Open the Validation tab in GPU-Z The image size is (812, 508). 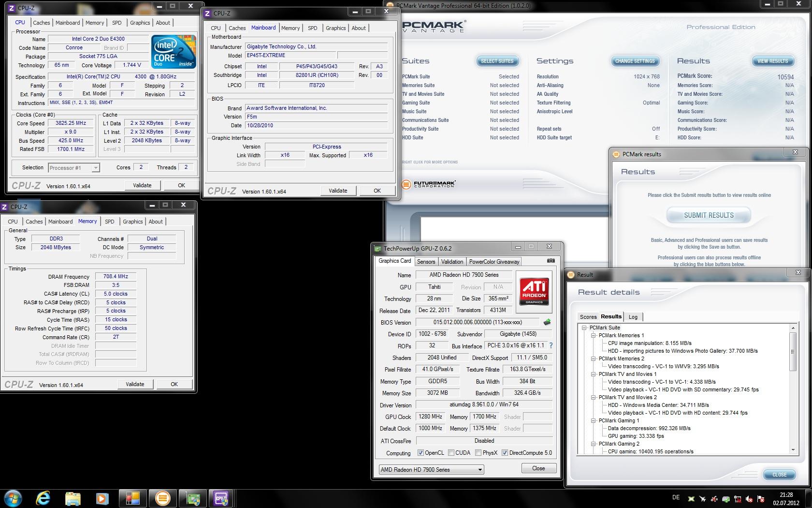452,262
